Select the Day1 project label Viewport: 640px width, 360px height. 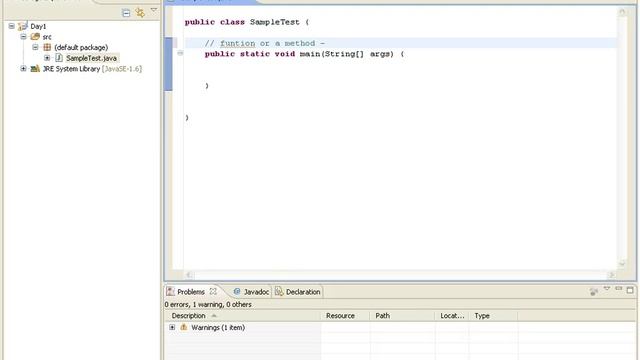(38, 27)
